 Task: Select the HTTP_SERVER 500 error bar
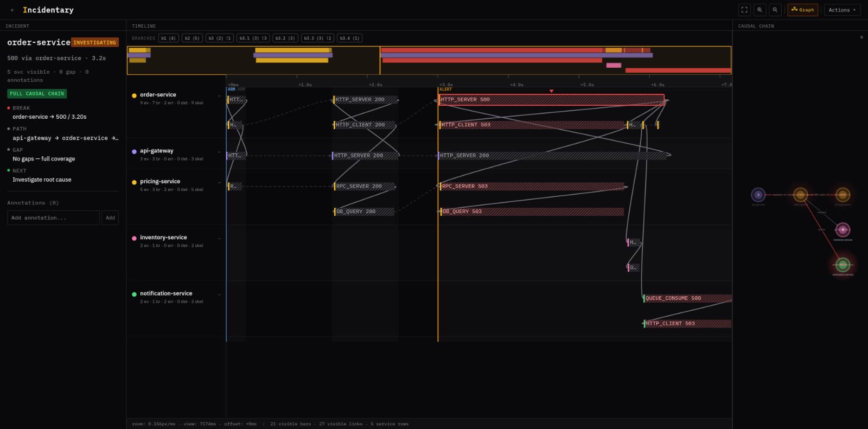pyautogui.click(x=551, y=100)
